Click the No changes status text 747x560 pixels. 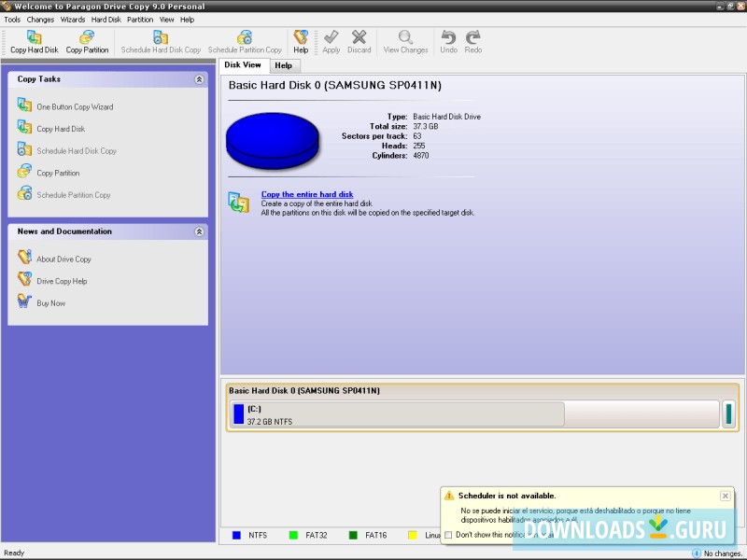pyautogui.click(x=723, y=553)
